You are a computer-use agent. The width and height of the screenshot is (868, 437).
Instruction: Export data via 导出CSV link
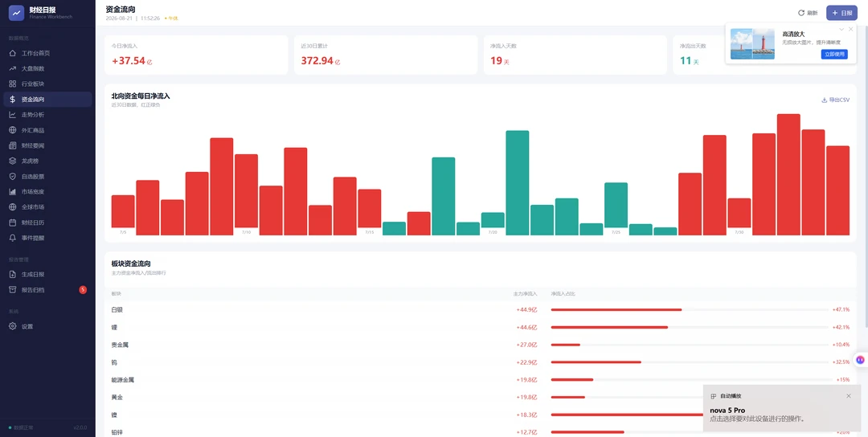[835, 100]
